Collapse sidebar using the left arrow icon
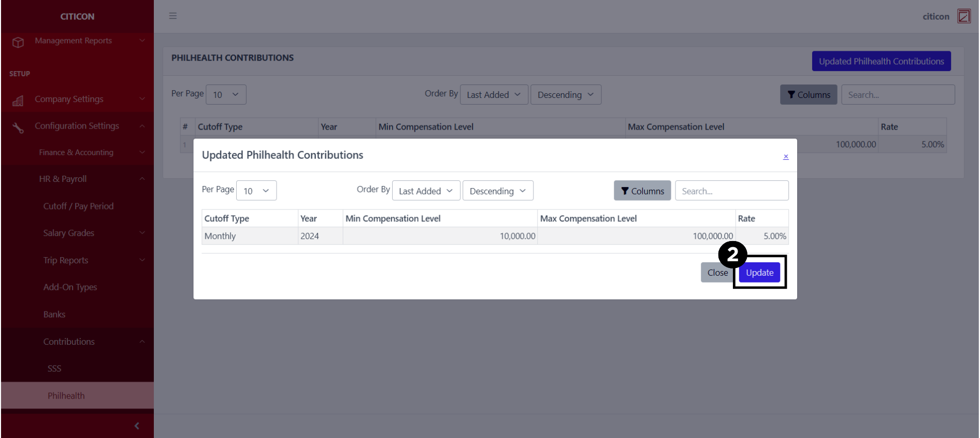Screen dimensions: 980x438 click(x=137, y=426)
